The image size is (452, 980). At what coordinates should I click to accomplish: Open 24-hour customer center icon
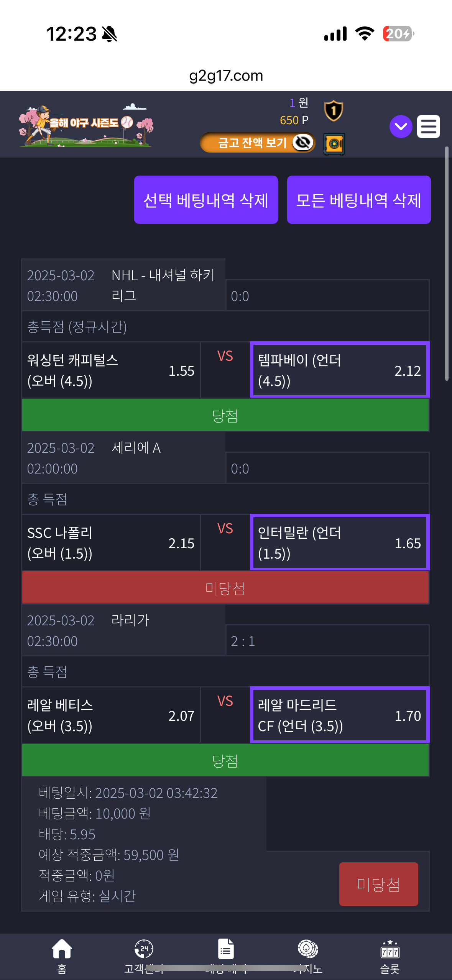point(144,949)
